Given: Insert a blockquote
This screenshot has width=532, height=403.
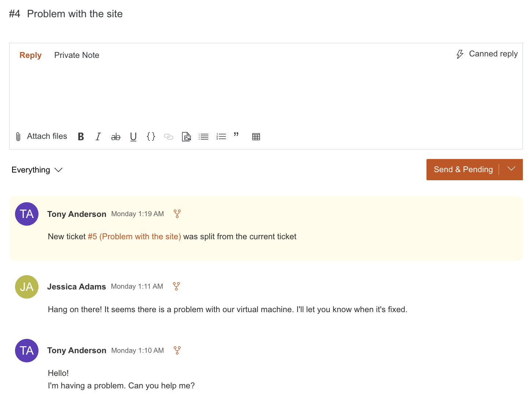Looking at the screenshot, I should coord(236,135).
